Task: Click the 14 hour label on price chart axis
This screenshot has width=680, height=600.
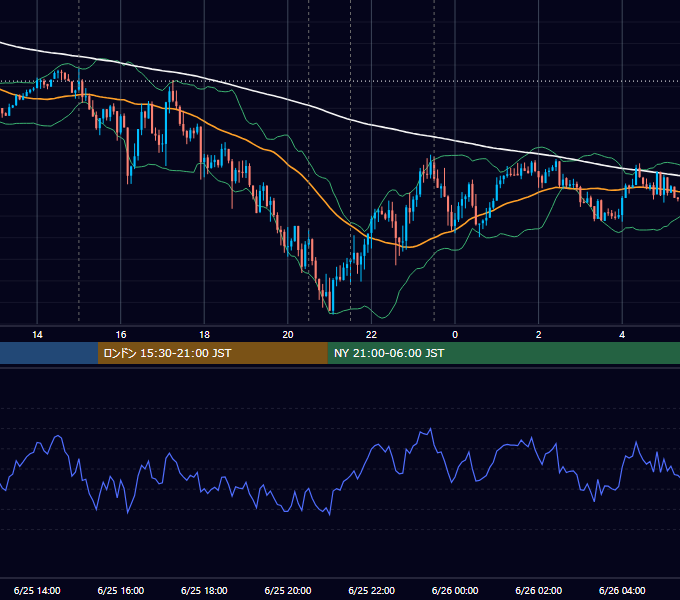Action: point(37,335)
